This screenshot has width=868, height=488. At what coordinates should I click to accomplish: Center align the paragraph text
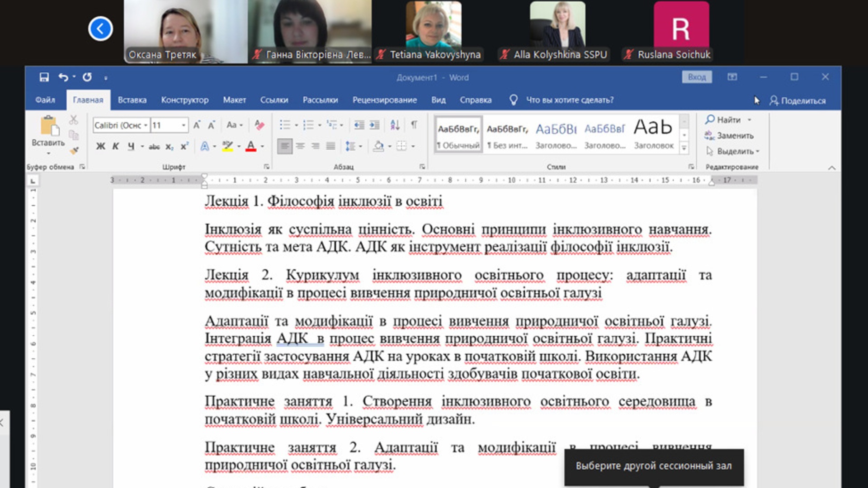(300, 146)
